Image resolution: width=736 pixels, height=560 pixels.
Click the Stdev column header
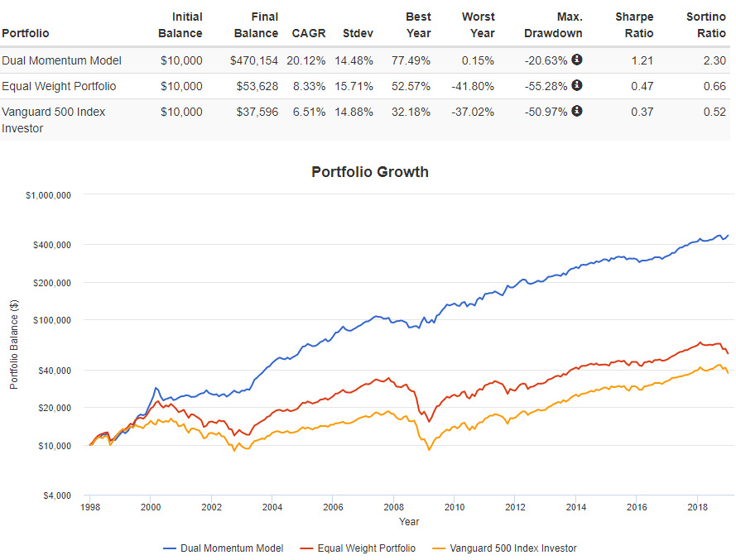coord(357,33)
